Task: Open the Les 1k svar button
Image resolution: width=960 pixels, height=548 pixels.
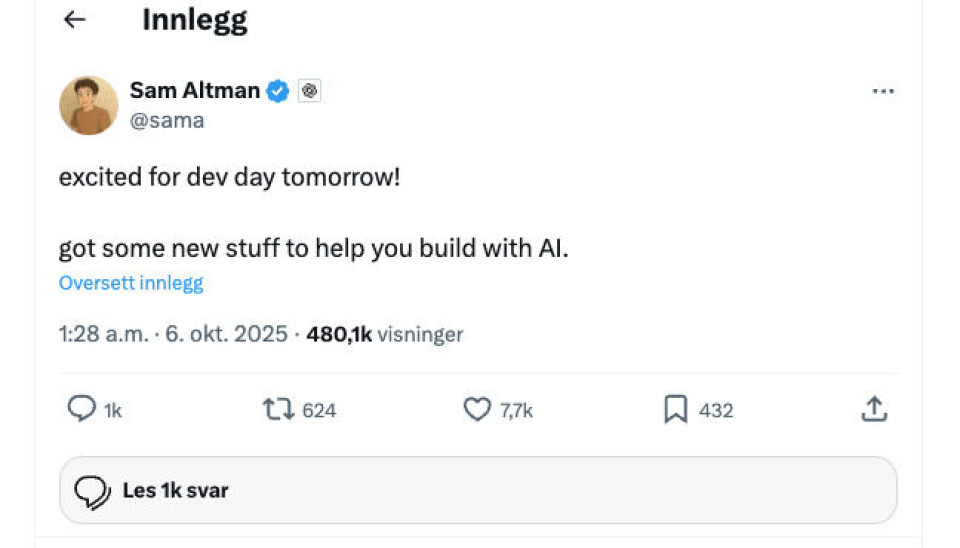Action: tap(478, 490)
